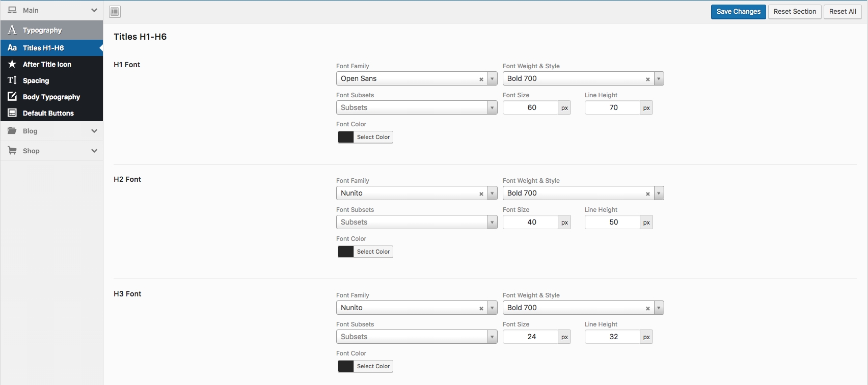Open the H2 Font Family dropdown arrow
868x385 pixels.
click(x=492, y=193)
